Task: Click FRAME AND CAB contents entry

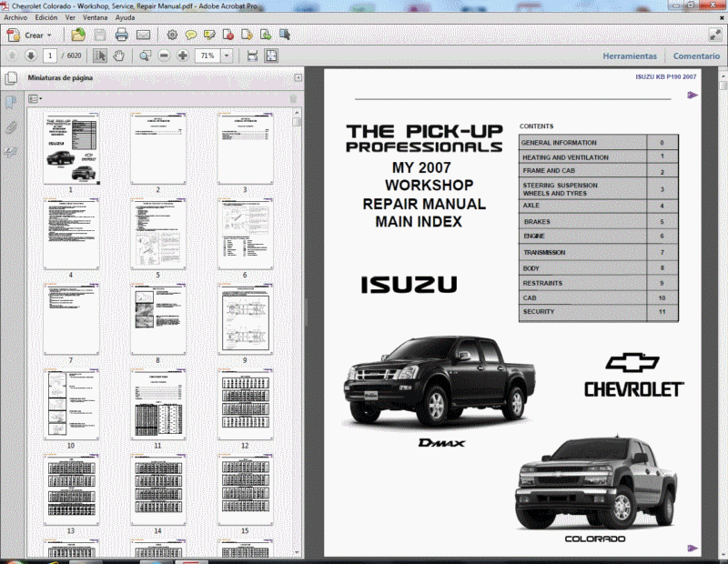Action: [x=549, y=171]
